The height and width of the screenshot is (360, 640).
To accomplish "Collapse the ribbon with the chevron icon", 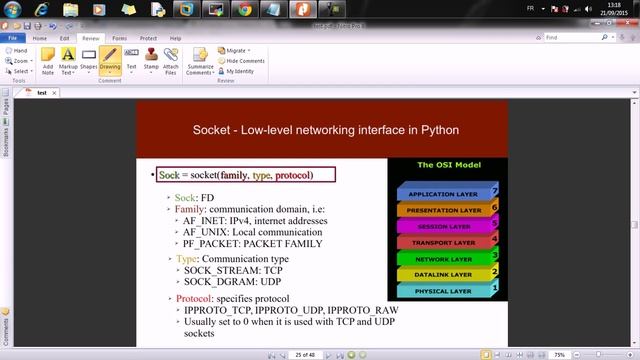I will point(538,38).
